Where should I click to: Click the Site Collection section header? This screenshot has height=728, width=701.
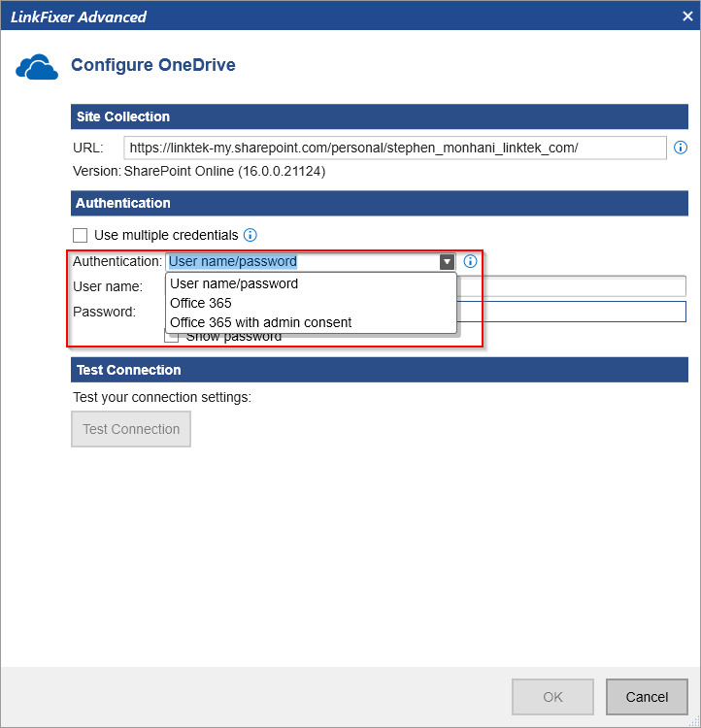[379, 116]
